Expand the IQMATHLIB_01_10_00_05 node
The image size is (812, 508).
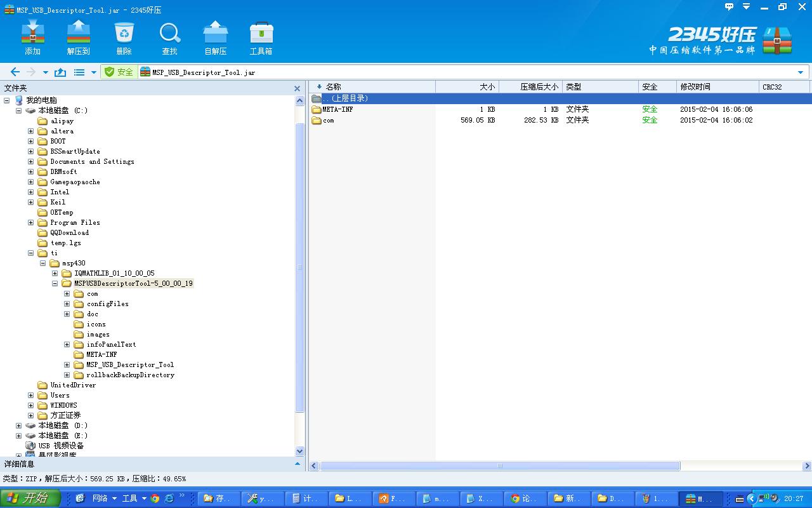55,273
